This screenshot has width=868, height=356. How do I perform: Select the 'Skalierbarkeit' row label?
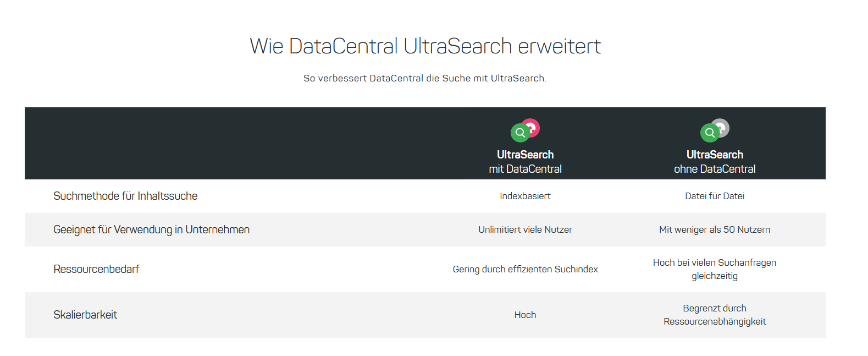pos(85,315)
